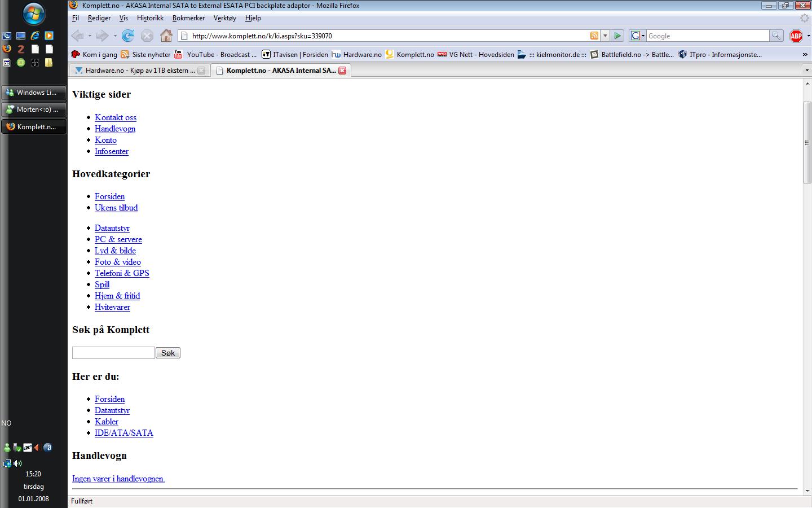
Task: Open the back button history dropdown
Action: point(90,36)
